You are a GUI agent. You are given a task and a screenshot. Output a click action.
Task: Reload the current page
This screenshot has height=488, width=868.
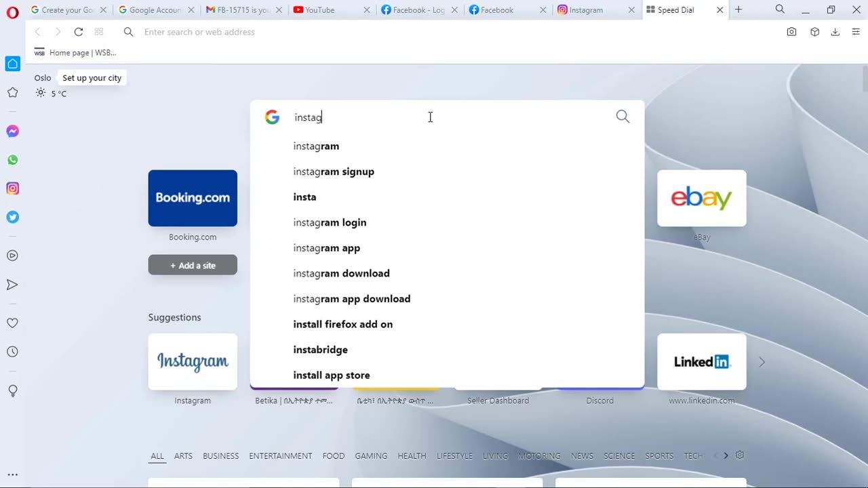point(79,32)
